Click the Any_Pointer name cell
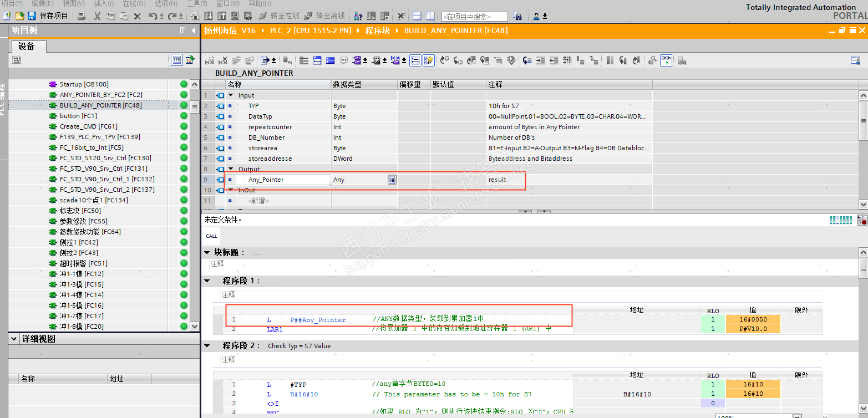The height and width of the screenshot is (418, 868). pos(284,180)
